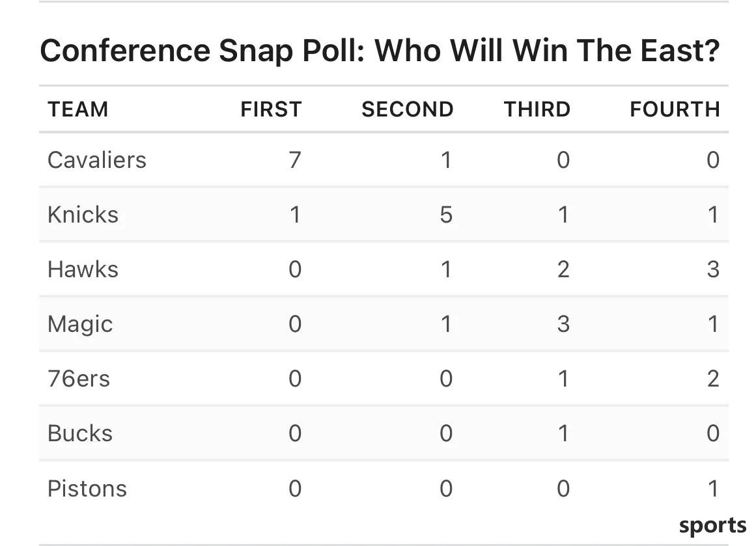Click the SECOND column header

tap(408, 109)
